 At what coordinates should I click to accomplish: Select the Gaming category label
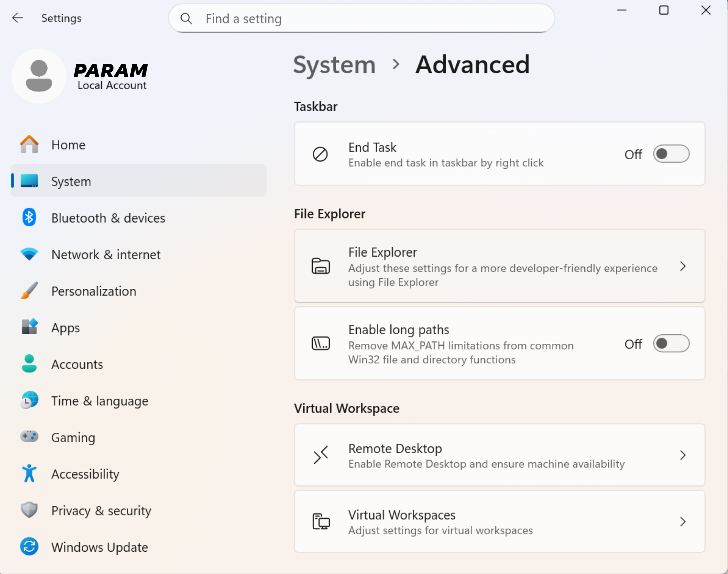[x=73, y=438]
